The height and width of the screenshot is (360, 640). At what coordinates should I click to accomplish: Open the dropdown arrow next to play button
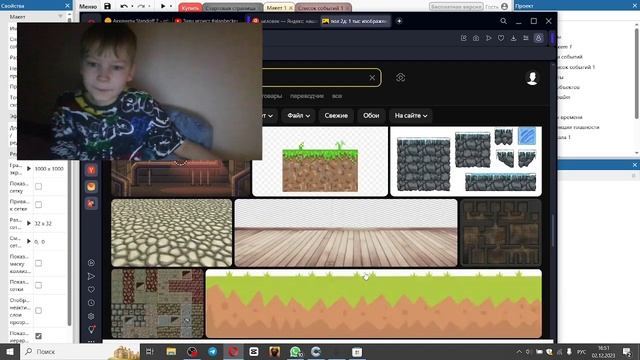click(x=171, y=6)
